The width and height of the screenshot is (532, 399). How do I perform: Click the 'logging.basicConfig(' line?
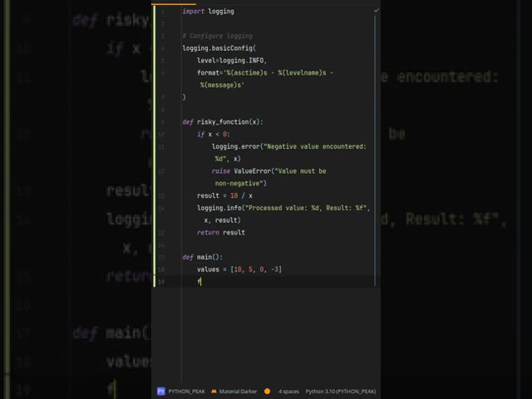tap(219, 48)
